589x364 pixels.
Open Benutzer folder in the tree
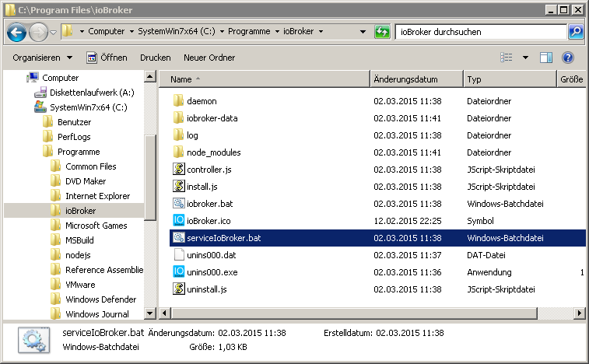(74, 122)
